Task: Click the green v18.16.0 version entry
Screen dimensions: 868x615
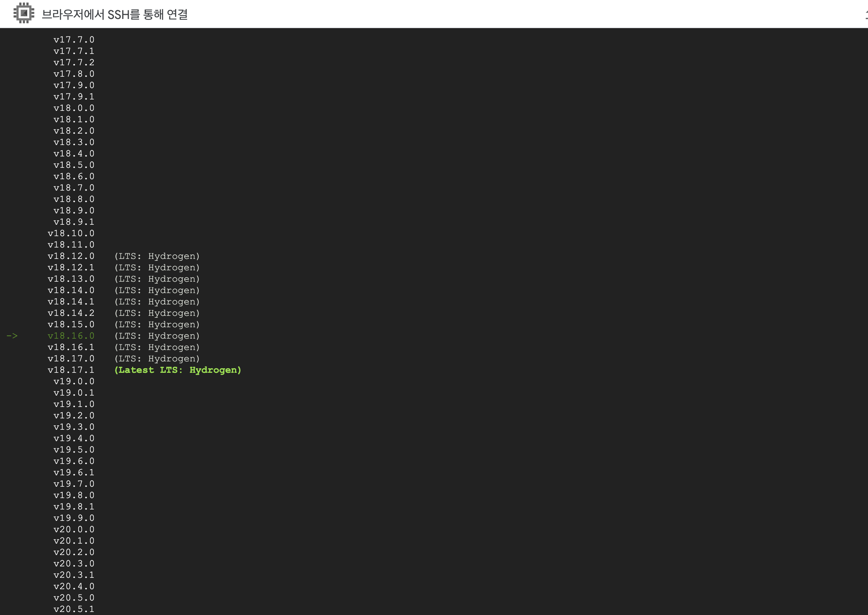Action: click(71, 336)
